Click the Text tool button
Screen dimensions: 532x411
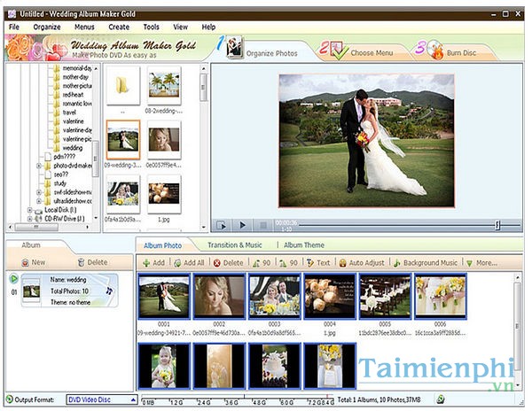point(318,262)
